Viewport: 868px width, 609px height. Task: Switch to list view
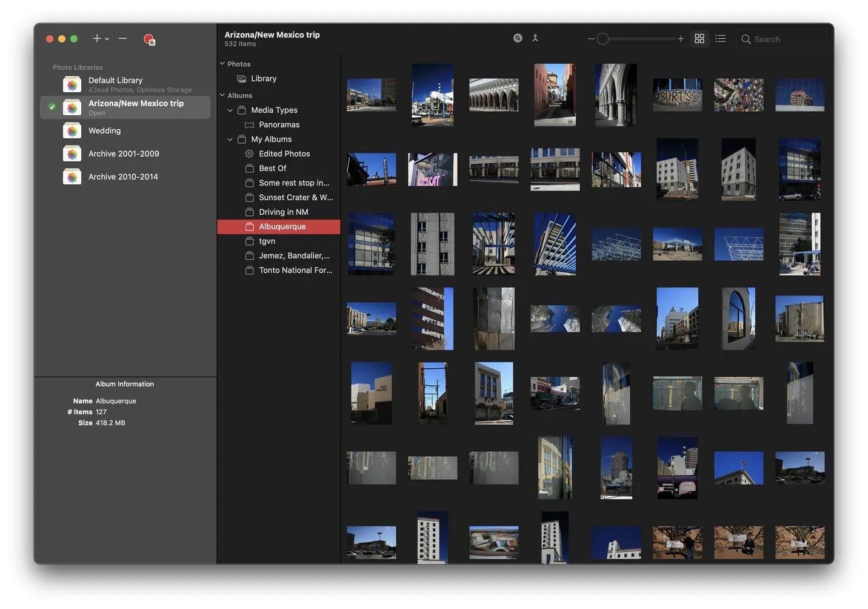click(x=720, y=39)
